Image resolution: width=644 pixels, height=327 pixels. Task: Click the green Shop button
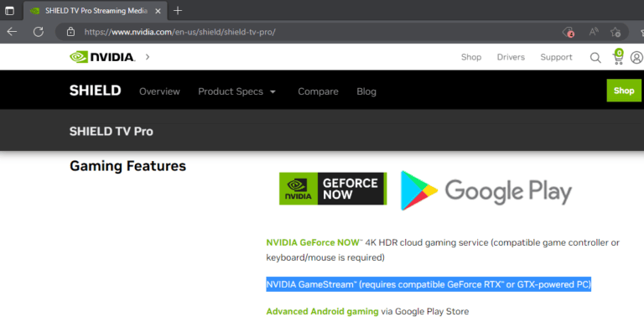[624, 91]
